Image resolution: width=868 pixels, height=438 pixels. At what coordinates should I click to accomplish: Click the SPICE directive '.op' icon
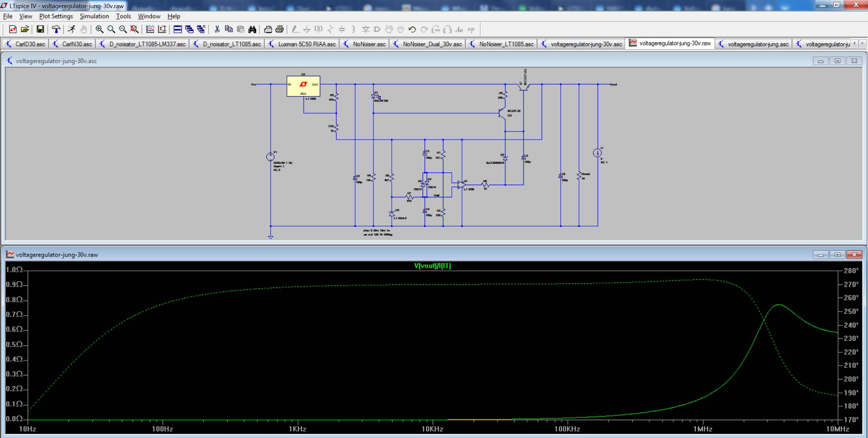471,29
